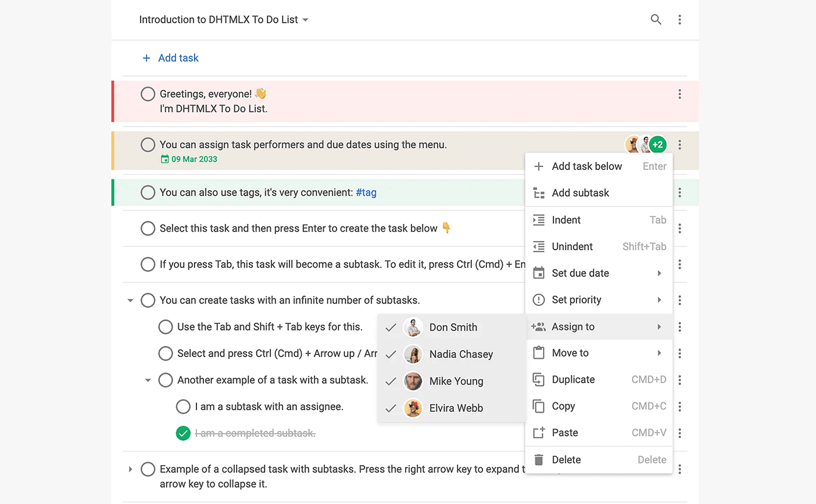Complete the task about using tags

point(148,193)
